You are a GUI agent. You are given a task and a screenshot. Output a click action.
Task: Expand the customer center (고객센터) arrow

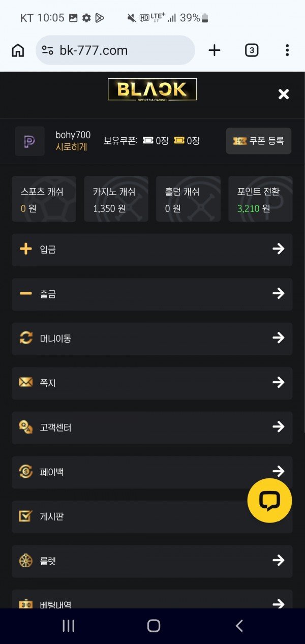[x=278, y=427]
